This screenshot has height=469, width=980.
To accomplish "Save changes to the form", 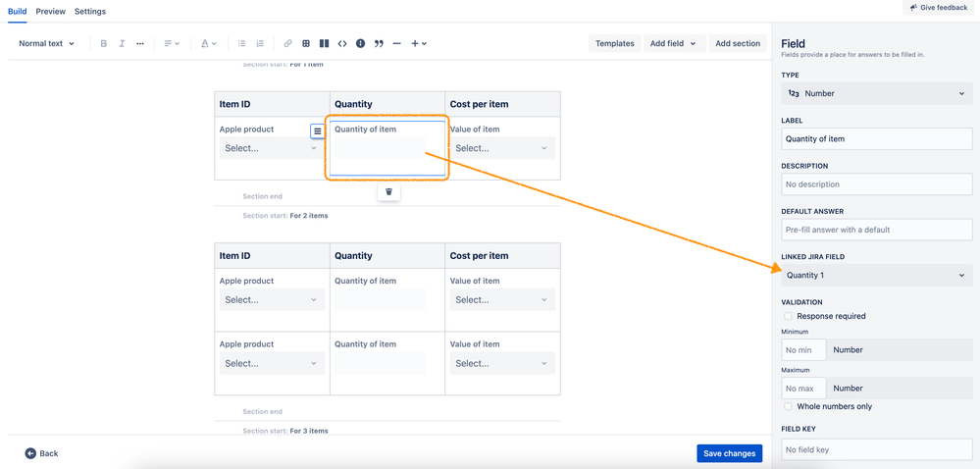I will pos(730,453).
